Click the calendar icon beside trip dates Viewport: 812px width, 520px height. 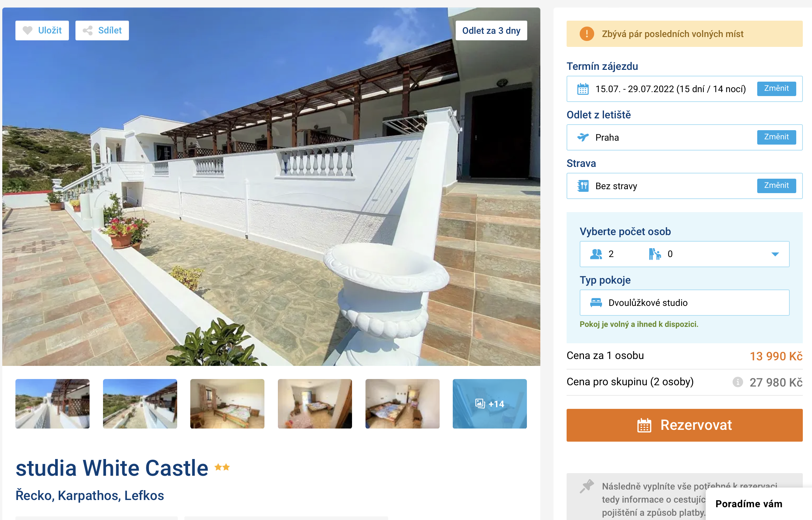pos(583,89)
